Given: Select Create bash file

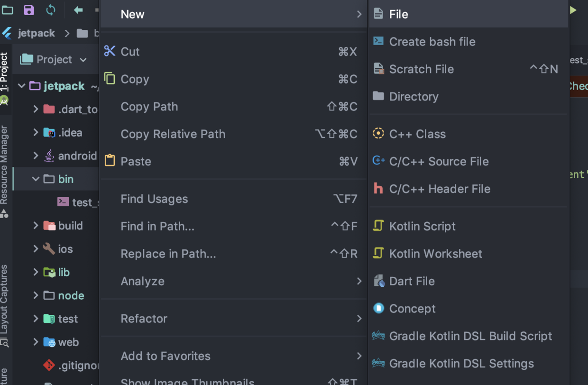Looking at the screenshot, I should pos(432,42).
